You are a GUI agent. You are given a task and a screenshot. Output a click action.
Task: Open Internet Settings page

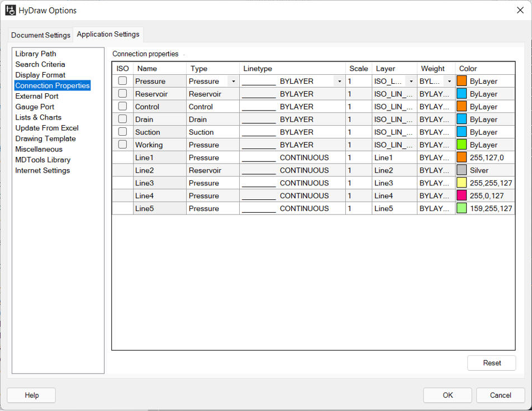[42, 170]
